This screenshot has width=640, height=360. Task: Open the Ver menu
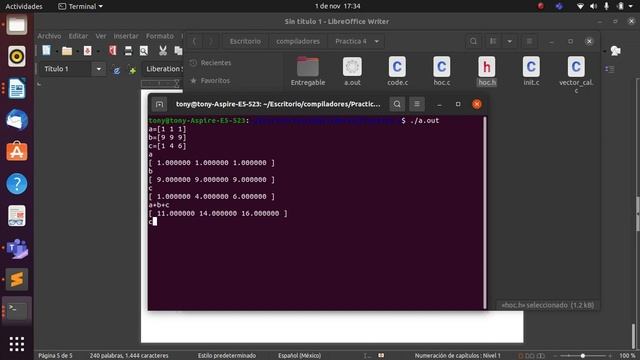click(101, 36)
